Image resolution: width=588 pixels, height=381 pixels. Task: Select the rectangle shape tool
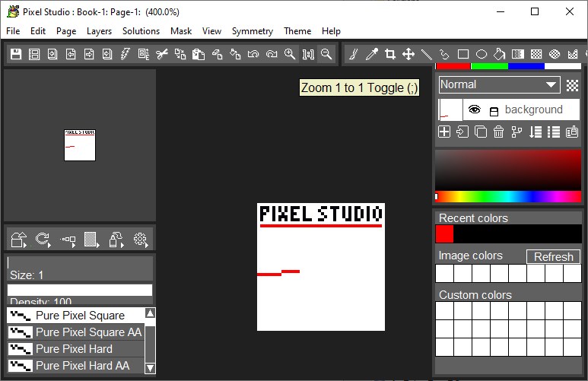[463, 55]
